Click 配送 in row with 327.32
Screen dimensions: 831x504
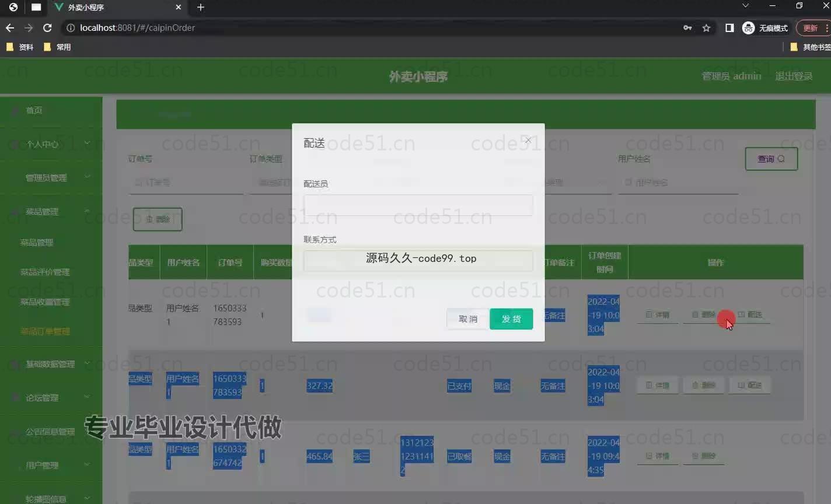pyautogui.click(x=750, y=385)
